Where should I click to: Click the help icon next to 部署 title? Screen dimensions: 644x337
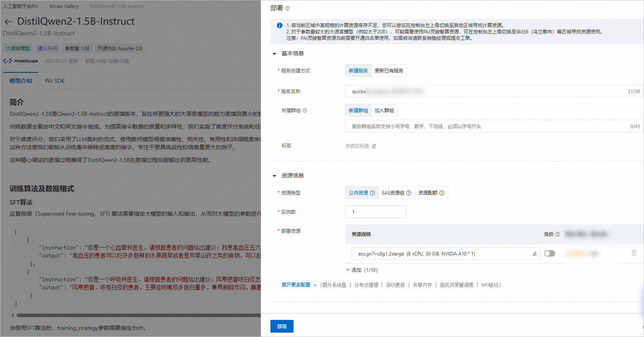pos(288,8)
